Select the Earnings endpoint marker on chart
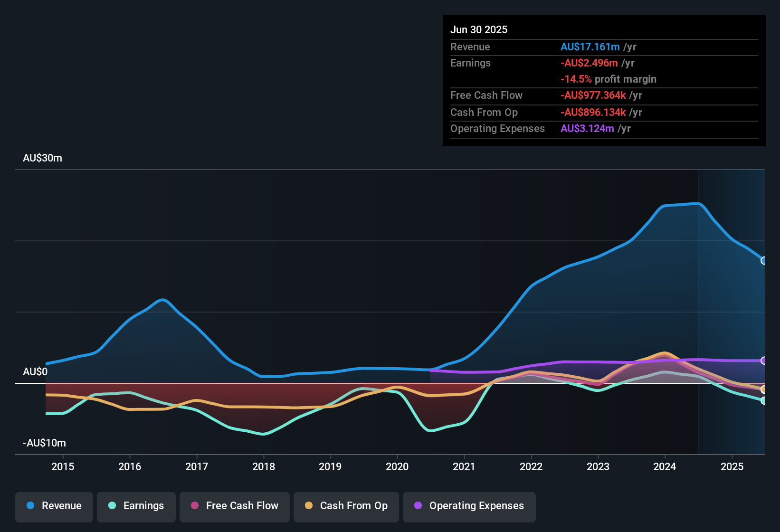780x532 pixels. pyautogui.click(x=763, y=400)
